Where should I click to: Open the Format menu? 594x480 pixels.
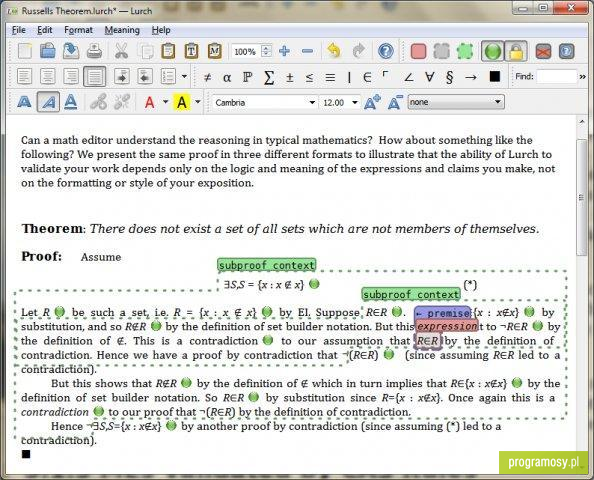(x=78, y=30)
